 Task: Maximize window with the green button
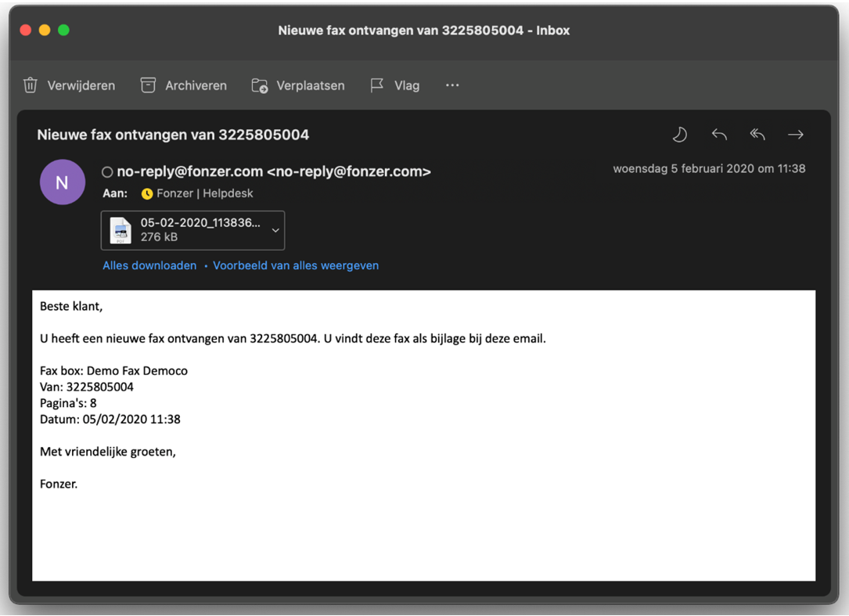click(63, 31)
